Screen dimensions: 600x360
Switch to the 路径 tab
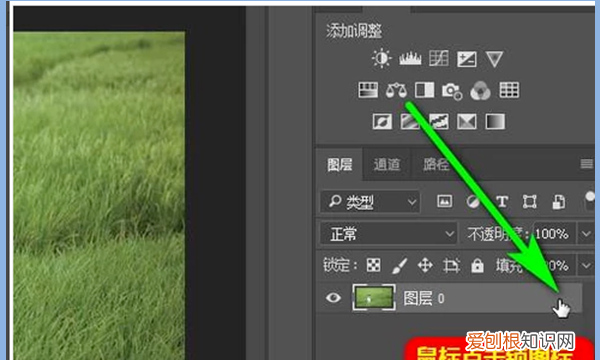pyautogui.click(x=436, y=165)
